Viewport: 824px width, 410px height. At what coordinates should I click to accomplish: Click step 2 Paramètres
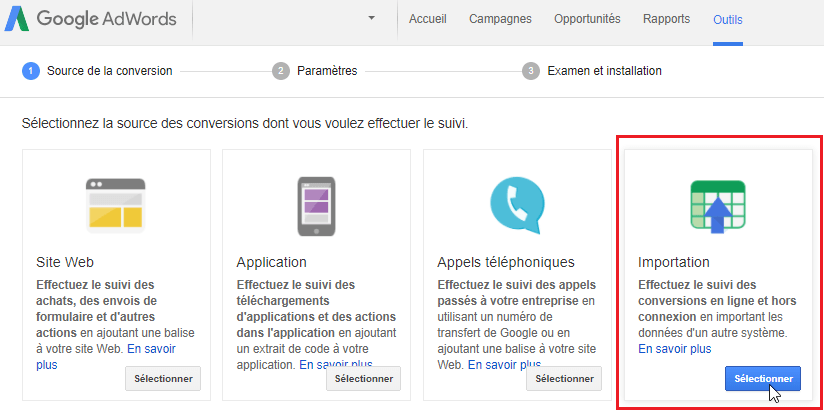[315, 71]
